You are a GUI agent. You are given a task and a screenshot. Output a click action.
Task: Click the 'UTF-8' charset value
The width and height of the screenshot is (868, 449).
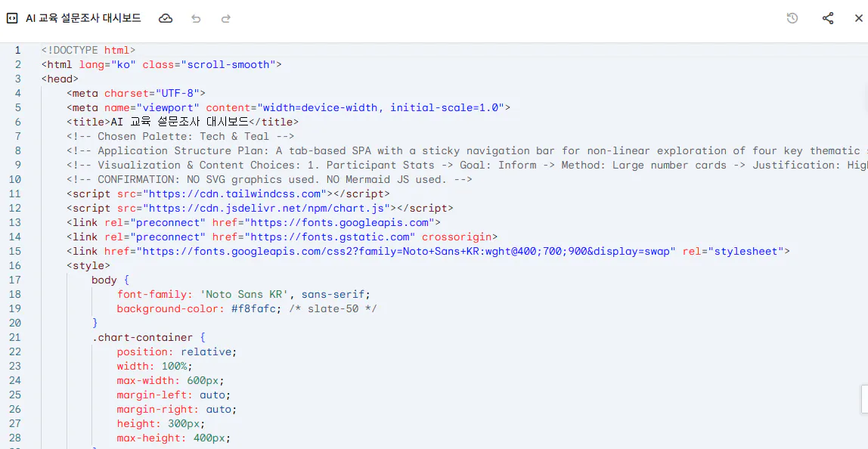(177, 94)
